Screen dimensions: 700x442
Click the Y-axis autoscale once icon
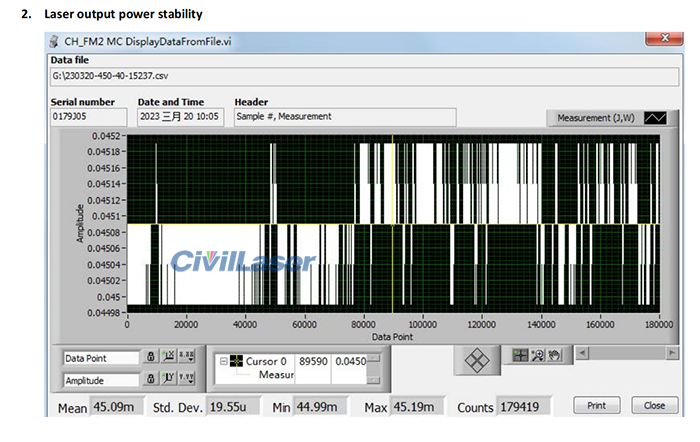click(x=169, y=379)
